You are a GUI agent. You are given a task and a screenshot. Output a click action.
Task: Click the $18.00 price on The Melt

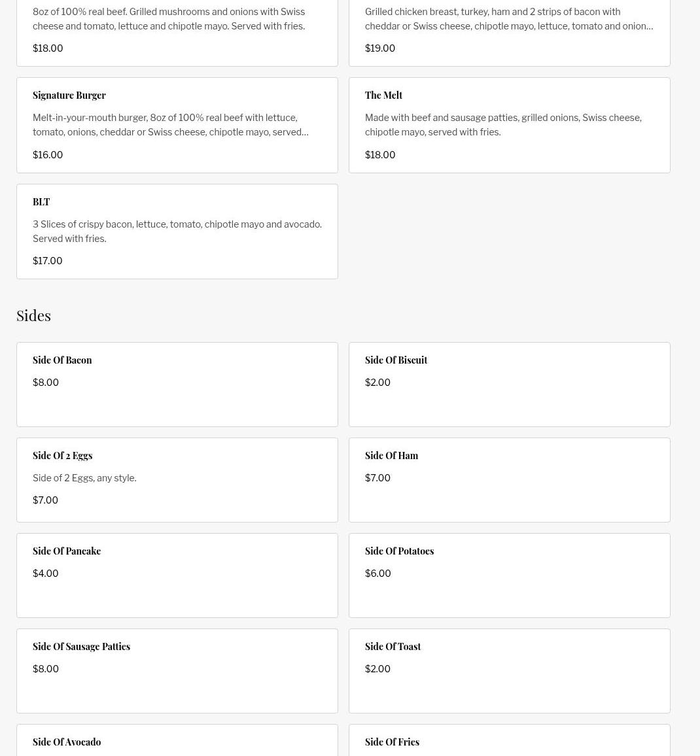point(380,155)
